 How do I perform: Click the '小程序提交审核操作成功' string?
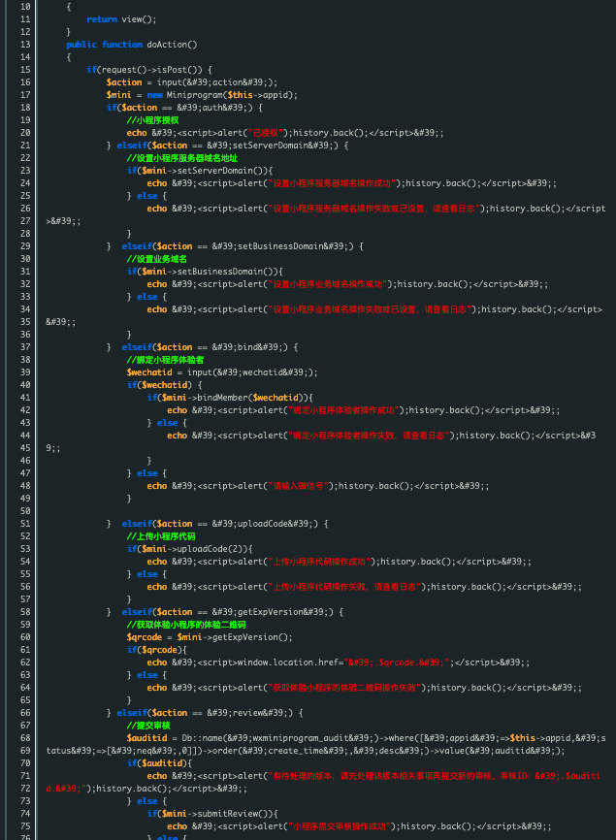coord(340,826)
